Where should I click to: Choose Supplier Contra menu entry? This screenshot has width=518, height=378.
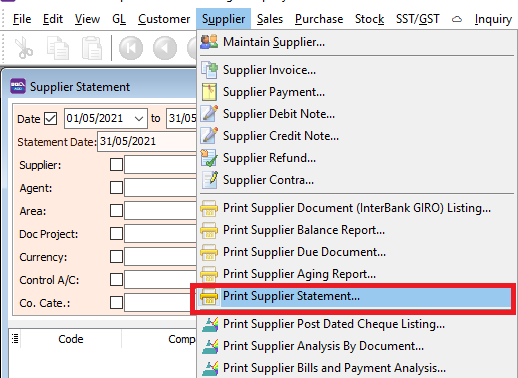(x=356, y=180)
